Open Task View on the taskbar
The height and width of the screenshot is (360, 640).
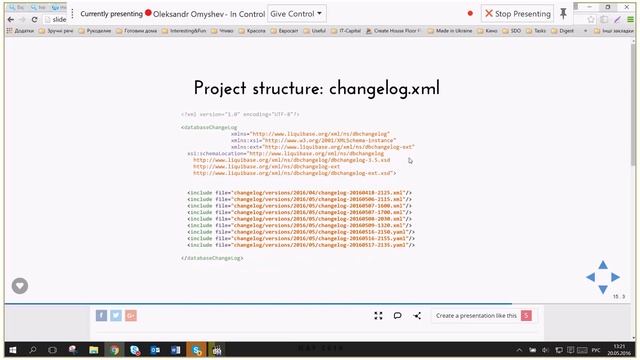(53, 350)
